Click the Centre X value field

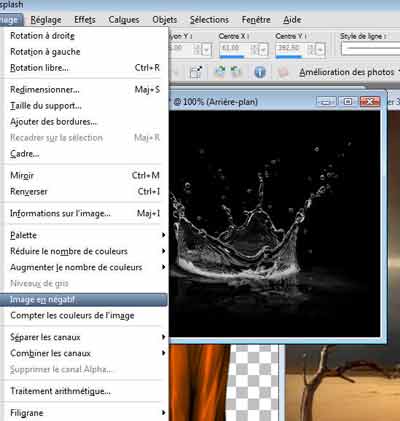(x=234, y=49)
